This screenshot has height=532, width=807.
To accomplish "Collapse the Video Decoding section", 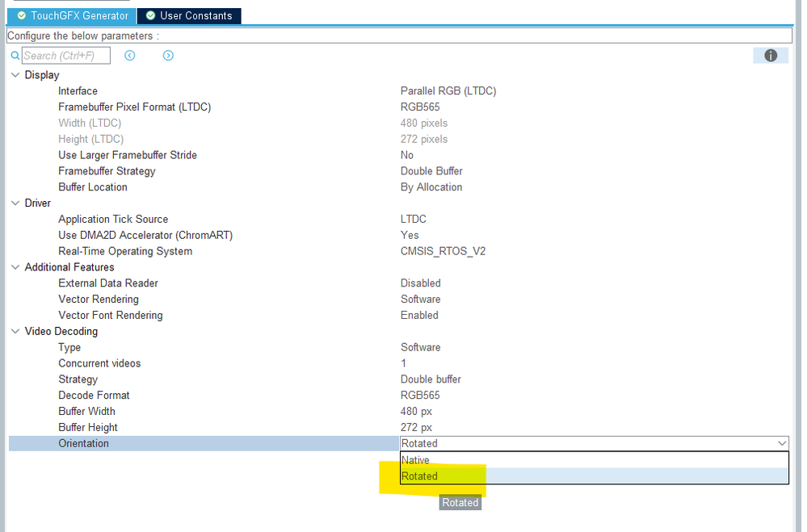I will click(15, 331).
